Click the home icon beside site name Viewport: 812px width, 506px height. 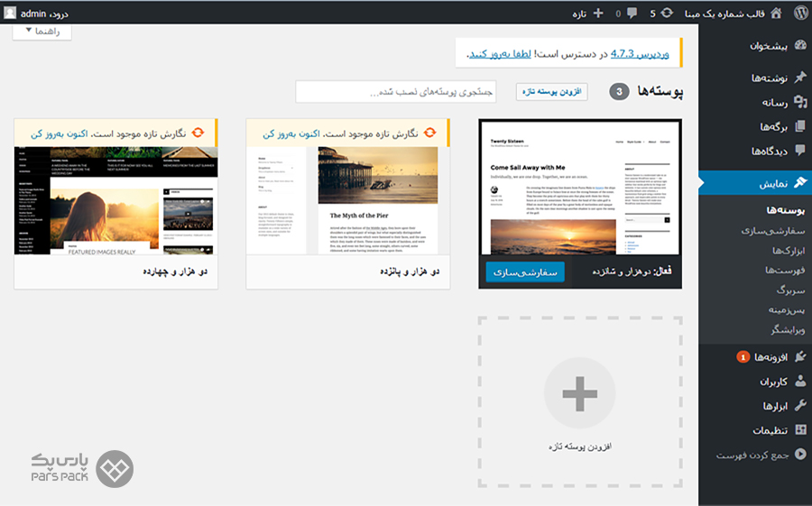point(776,13)
